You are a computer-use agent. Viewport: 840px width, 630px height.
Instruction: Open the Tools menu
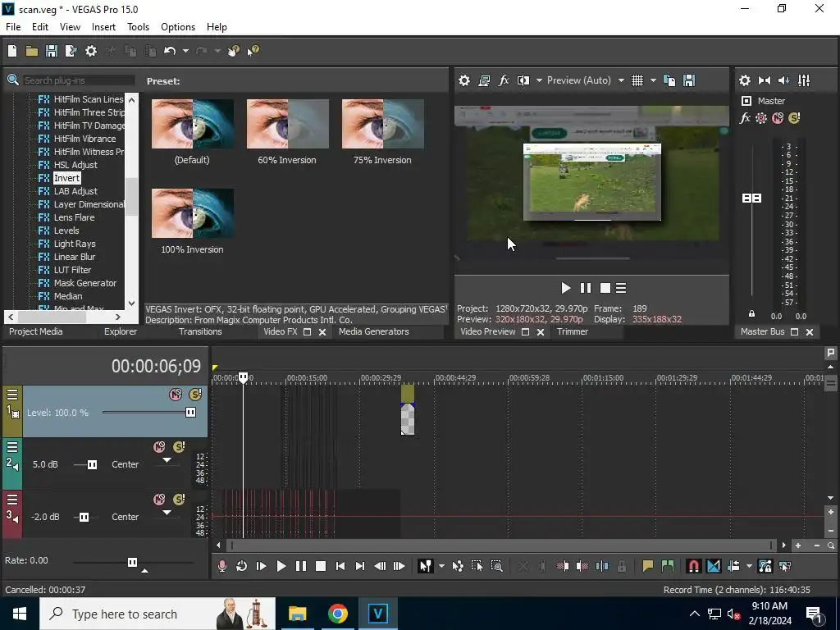[138, 27]
